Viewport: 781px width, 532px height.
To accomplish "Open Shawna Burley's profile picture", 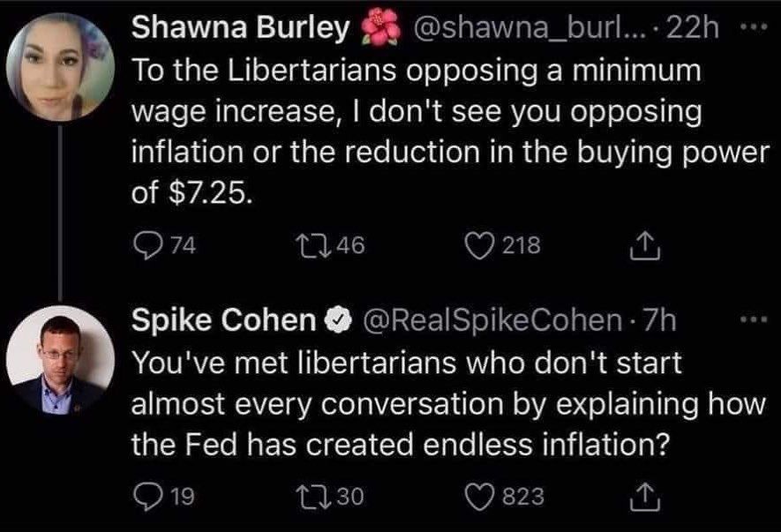I will coord(60,67).
